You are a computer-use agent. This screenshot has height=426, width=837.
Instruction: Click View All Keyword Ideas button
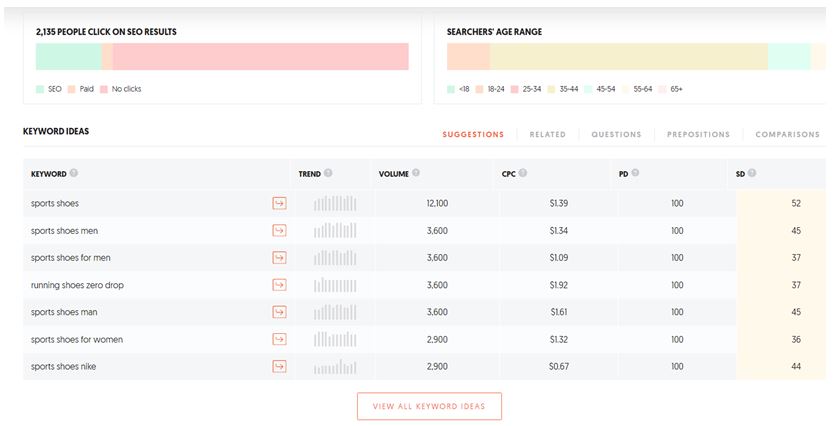[x=429, y=406]
